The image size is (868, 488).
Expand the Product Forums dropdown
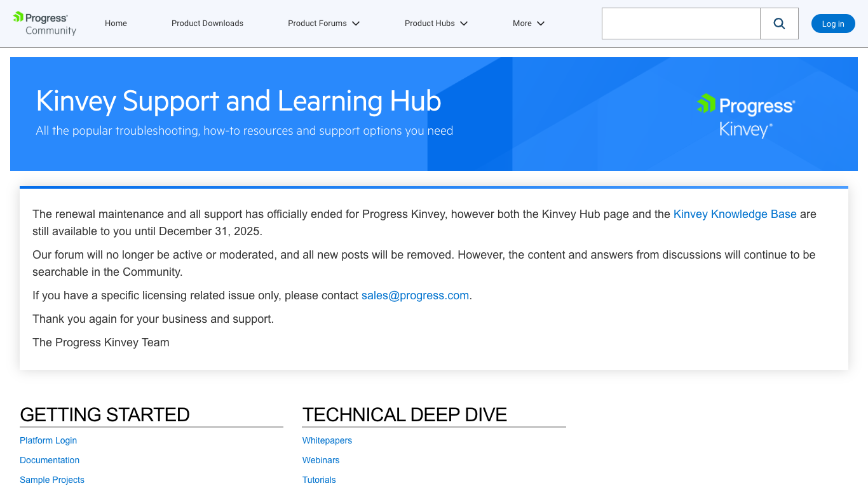point(324,24)
